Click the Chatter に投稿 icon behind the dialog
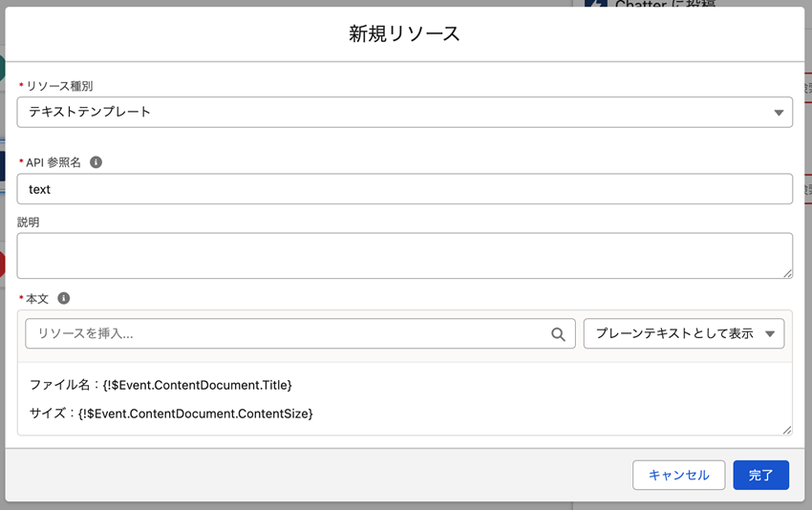 pos(595,4)
